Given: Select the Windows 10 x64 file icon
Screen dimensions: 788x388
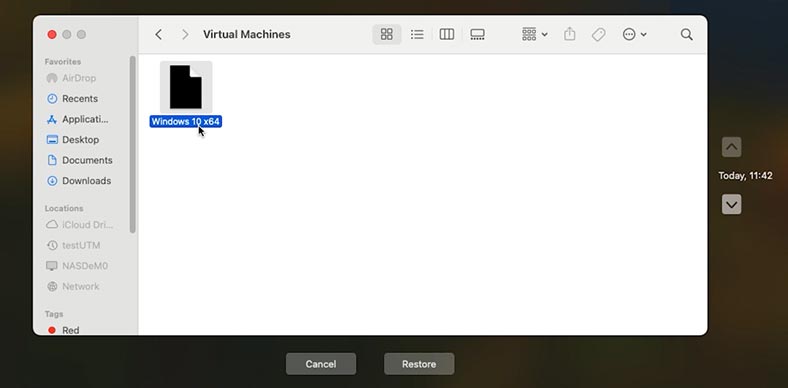Looking at the screenshot, I should (186, 87).
